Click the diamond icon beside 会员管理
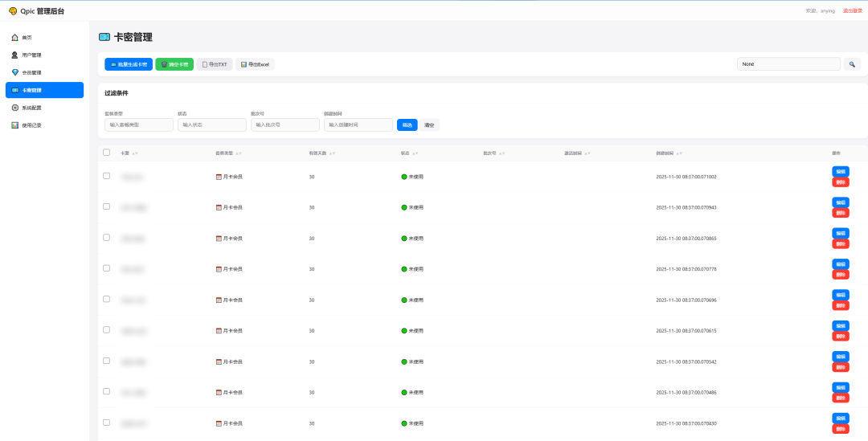The height and width of the screenshot is (441, 868). point(15,72)
